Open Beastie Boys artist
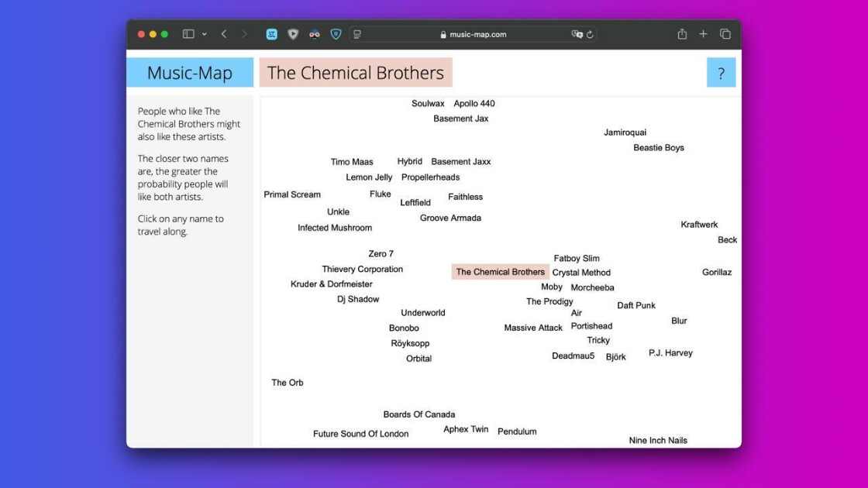 coord(659,148)
